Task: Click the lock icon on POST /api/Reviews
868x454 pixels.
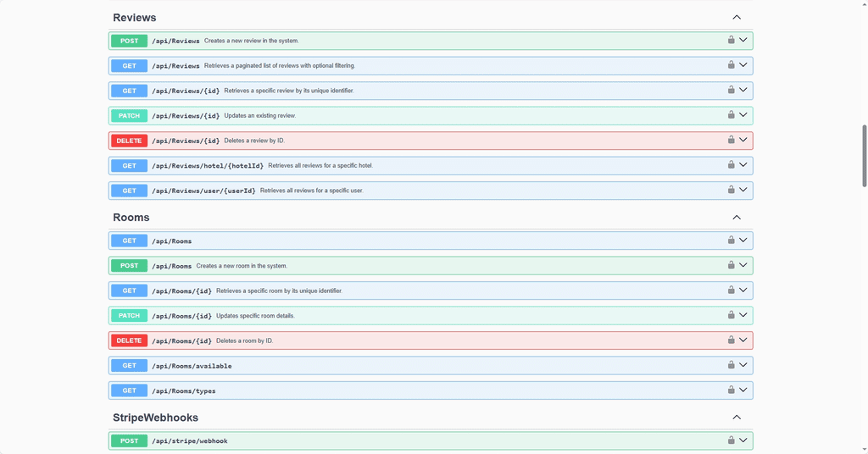Action: (731, 40)
